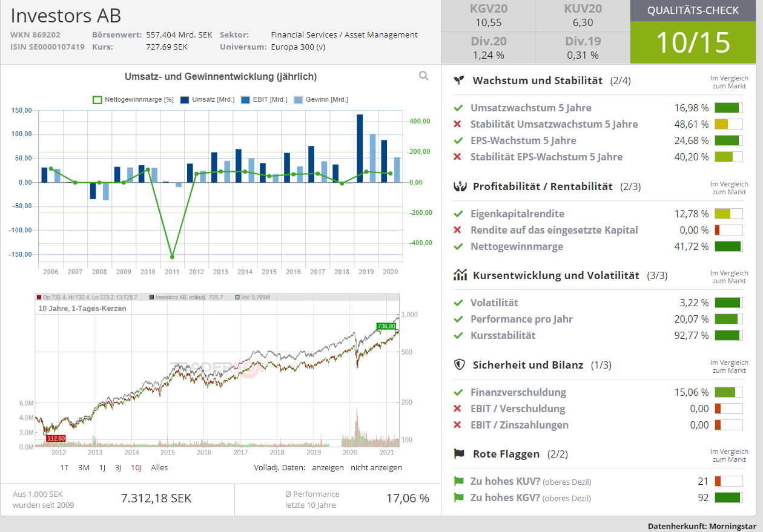Screen dimensions: 763x532
Task: Click the magnifier icon above the yearly chart
Action: click(x=424, y=76)
